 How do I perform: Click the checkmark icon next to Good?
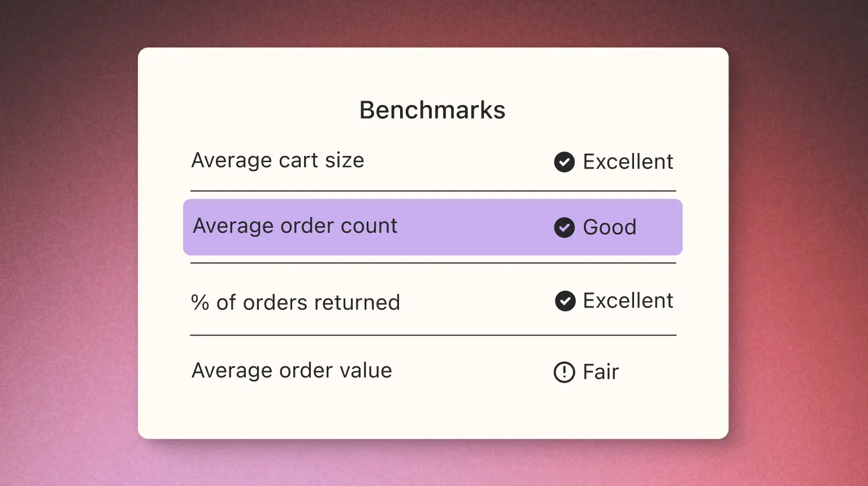tap(564, 227)
